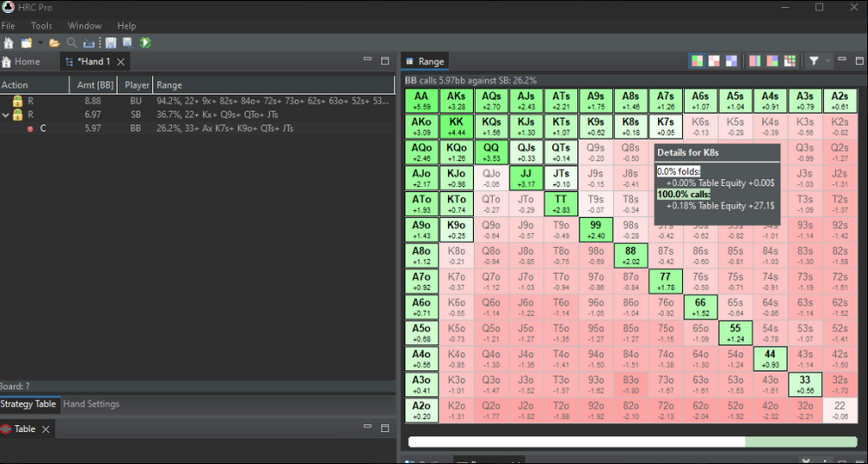868x464 pixels.
Task: Open the Tools menu
Action: (x=42, y=25)
